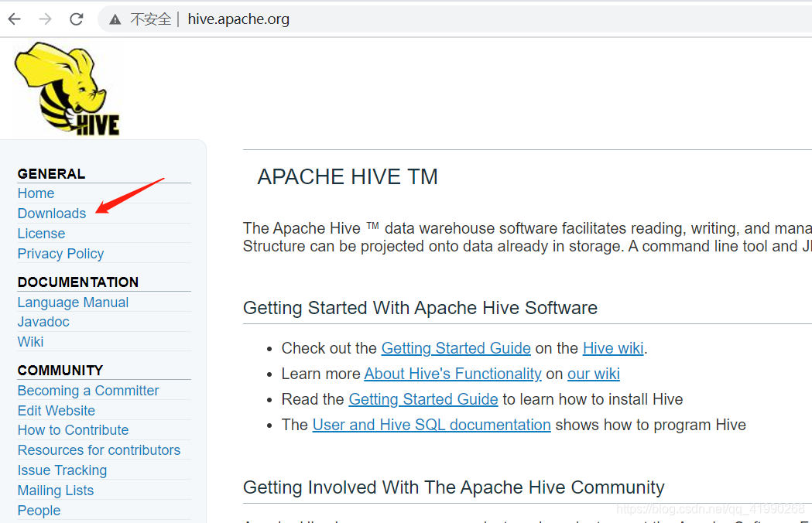The image size is (812, 523).
Task: Click Getting Started With Apache Hive Software heading
Action: [420, 308]
